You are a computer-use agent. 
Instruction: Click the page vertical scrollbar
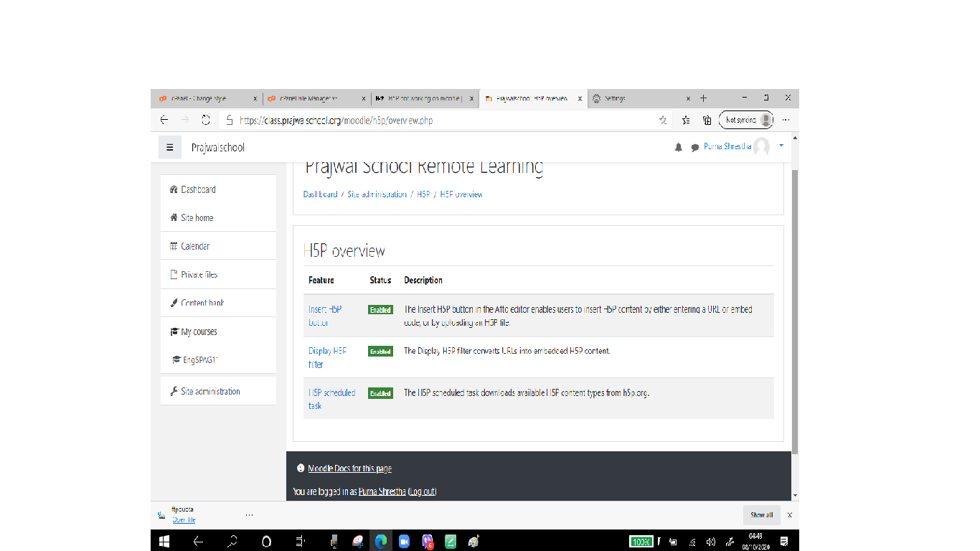click(795, 314)
